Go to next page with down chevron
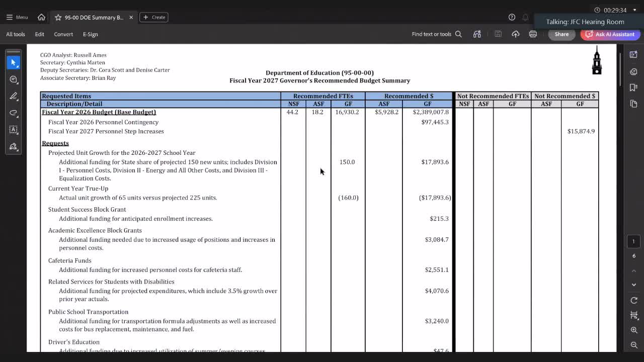This screenshot has width=644, height=362. click(x=634, y=285)
